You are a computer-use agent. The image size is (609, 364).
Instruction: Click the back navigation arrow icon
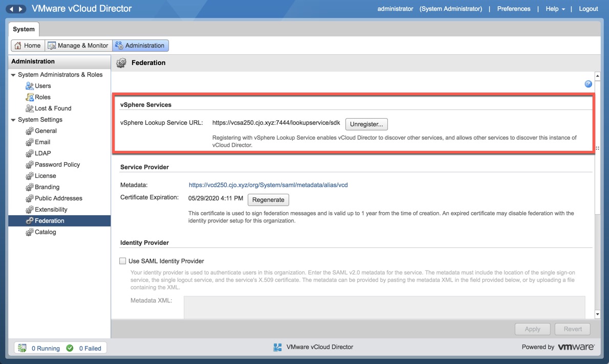[11, 9]
